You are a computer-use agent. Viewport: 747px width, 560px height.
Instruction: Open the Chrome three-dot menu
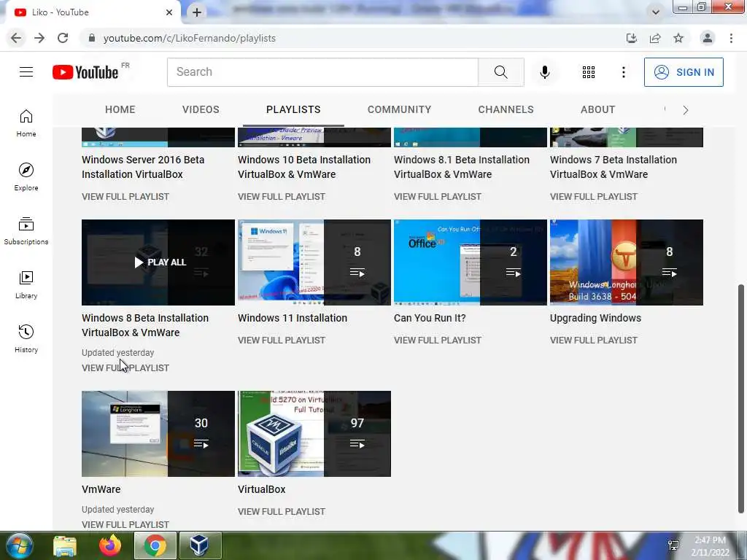[731, 38]
